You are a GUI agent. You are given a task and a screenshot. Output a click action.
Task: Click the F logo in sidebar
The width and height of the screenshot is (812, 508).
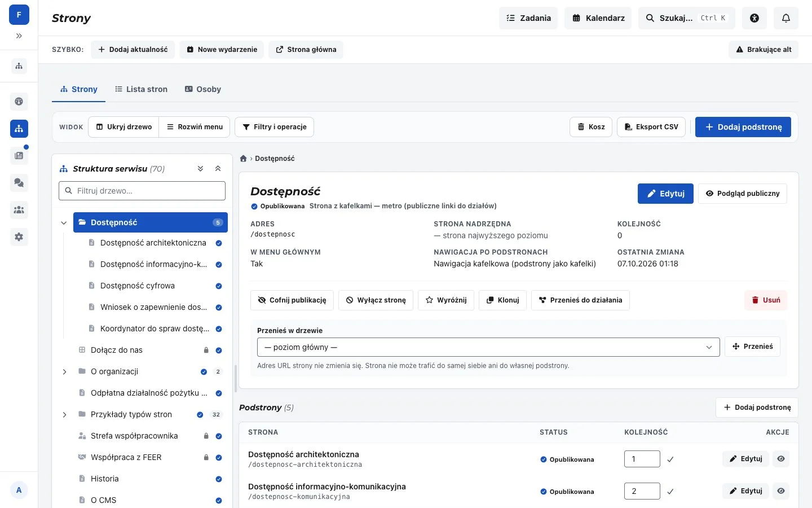19,15
